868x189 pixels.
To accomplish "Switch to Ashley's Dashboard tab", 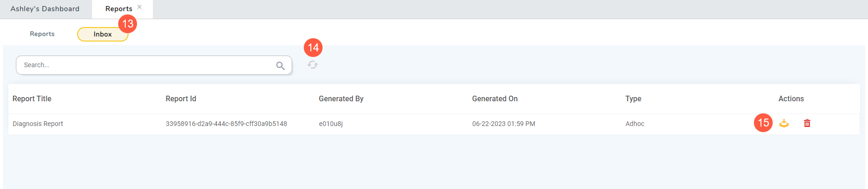I will tap(45, 9).
